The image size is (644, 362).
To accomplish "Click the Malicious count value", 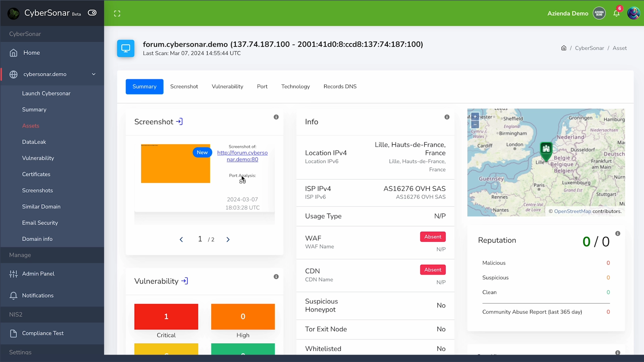I will [x=608, y=263].
